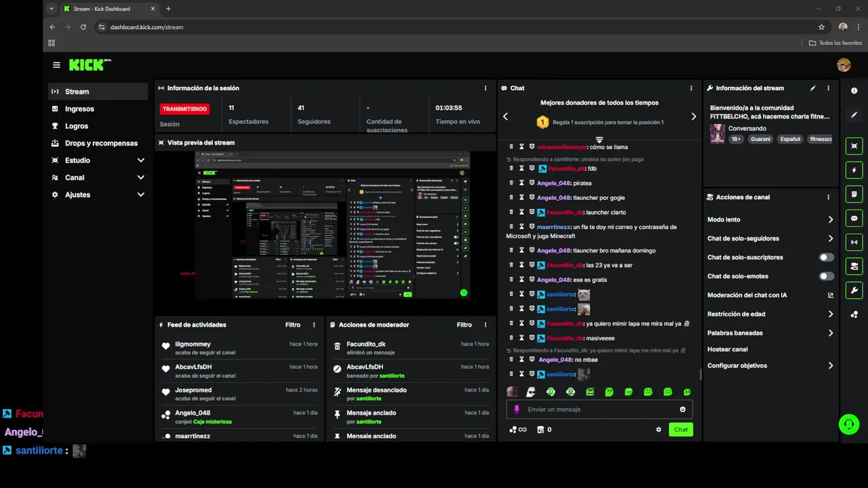Click the sunglasses ghost emote in the quick emote row
The height and width of the screenshot is (488, 868).
pos(530,392)
